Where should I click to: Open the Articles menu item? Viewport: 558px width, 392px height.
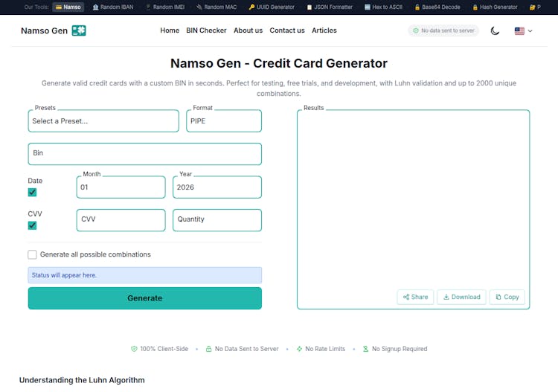[x=324, y=30]
